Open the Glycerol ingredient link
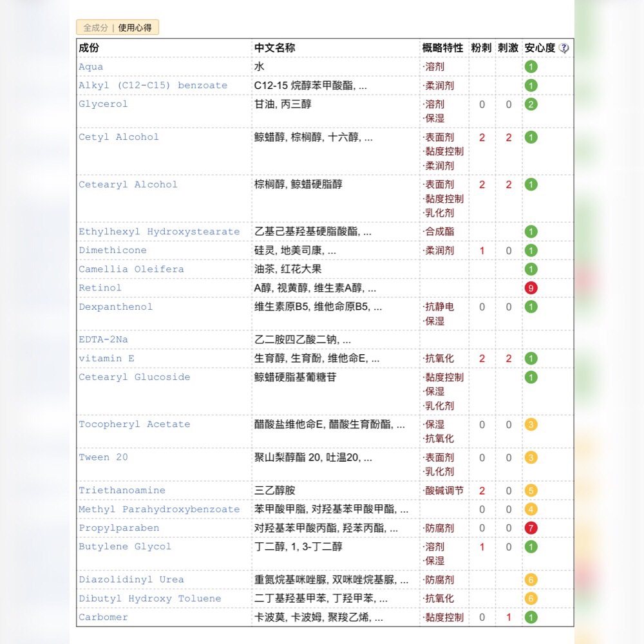 (x=103, y=104)
